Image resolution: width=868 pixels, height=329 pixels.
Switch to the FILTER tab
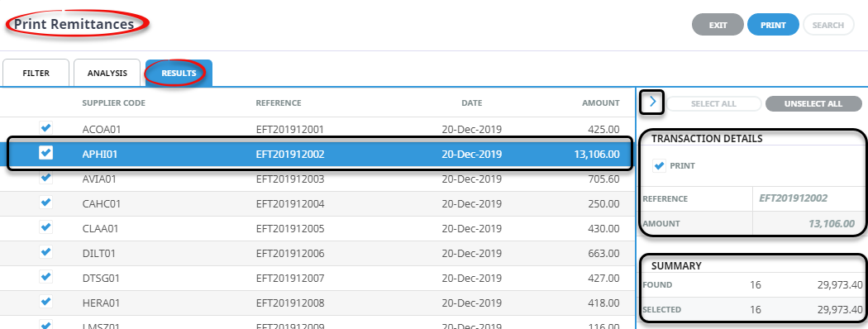point(36,73)
